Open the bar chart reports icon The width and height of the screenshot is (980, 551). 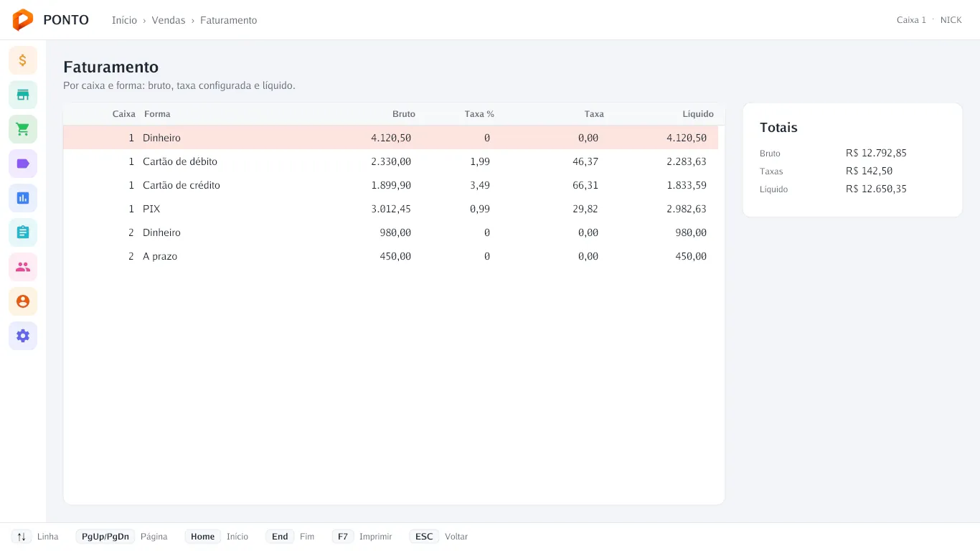[x=23, y=198]
